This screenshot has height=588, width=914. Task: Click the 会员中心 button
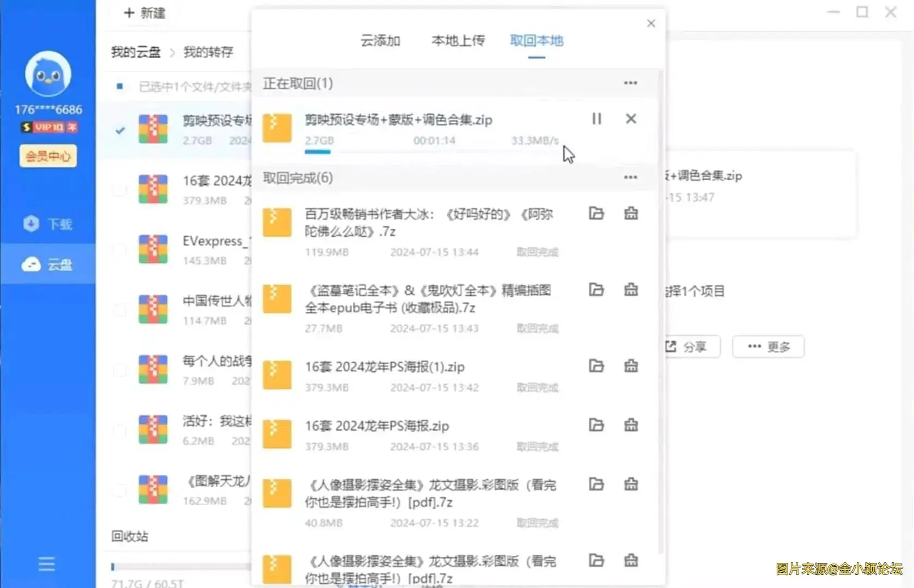coord(48,156)
